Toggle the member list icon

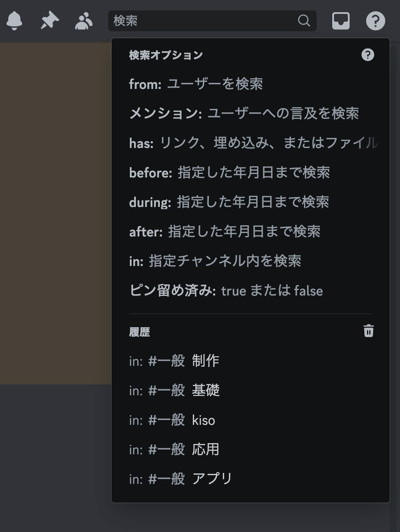[x=83, y=21]
